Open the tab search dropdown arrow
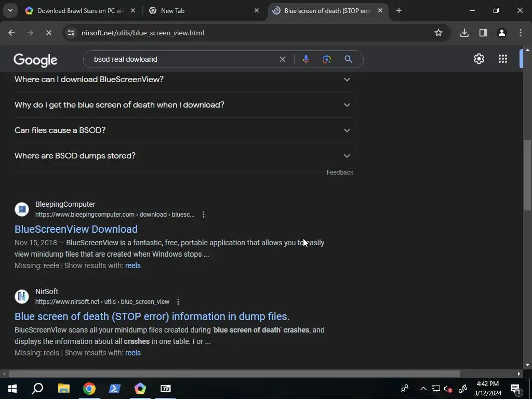Screen dimensions: 532x399 [10, 10]
